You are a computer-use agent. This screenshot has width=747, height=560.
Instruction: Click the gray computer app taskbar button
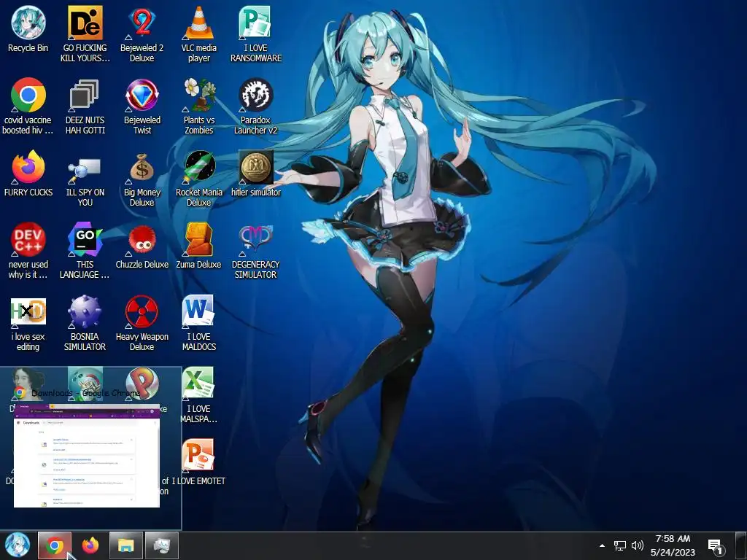[161, 545]
